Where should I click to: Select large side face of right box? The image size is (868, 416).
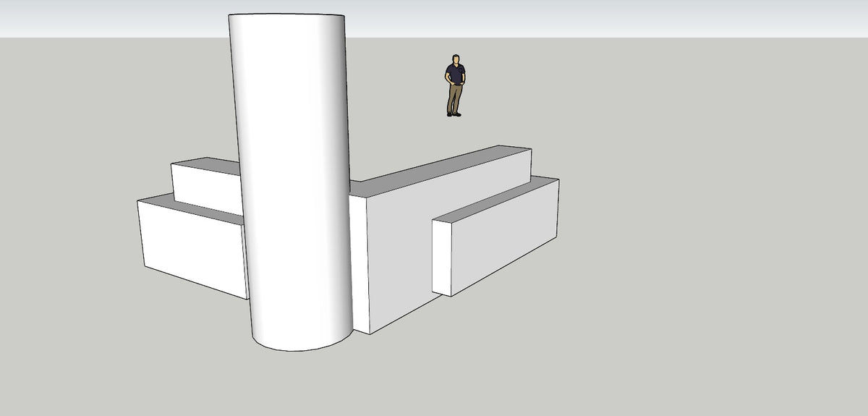401,253
